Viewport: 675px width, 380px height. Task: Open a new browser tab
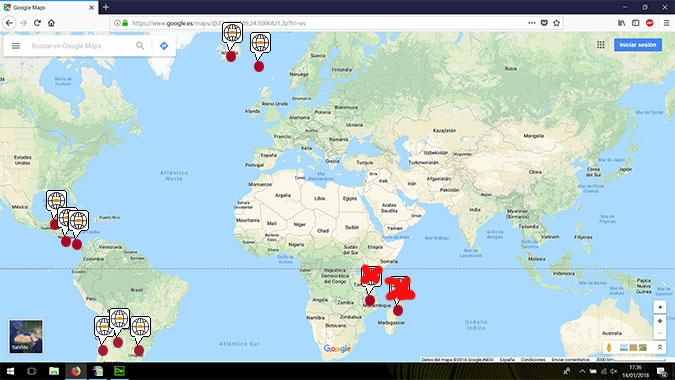tap(106, 7)
